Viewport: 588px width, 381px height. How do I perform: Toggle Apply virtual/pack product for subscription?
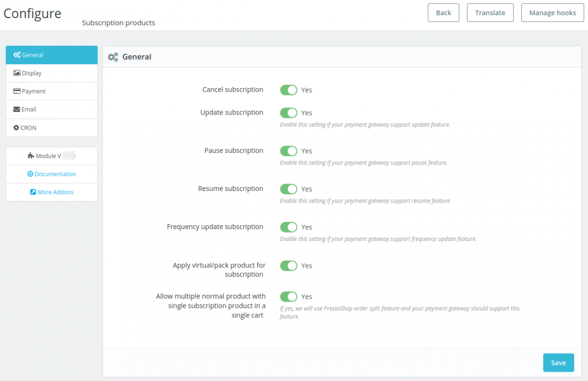(289, 266)
